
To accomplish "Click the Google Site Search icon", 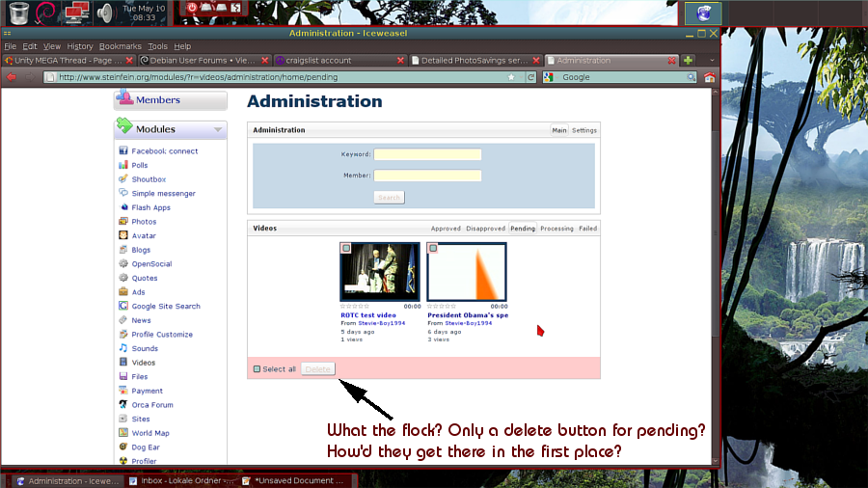I will pos(122,306).
